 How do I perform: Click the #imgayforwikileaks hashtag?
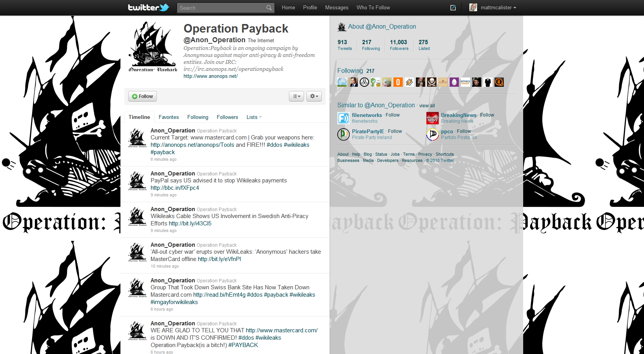(174, 302)
